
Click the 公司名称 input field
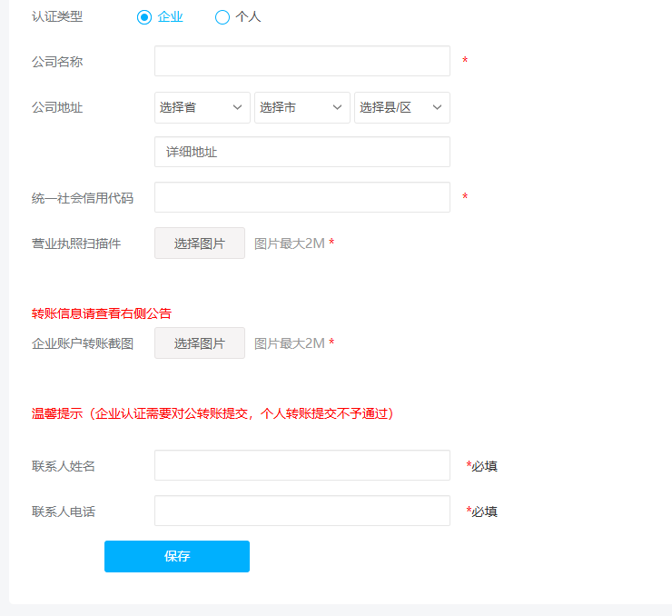click(302, 61)
